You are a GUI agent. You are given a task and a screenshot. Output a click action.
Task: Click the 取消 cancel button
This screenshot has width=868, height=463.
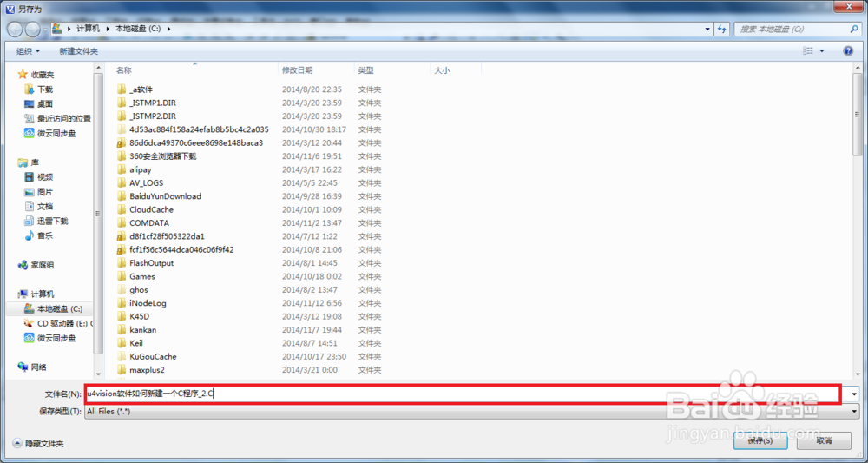point(824,440)
